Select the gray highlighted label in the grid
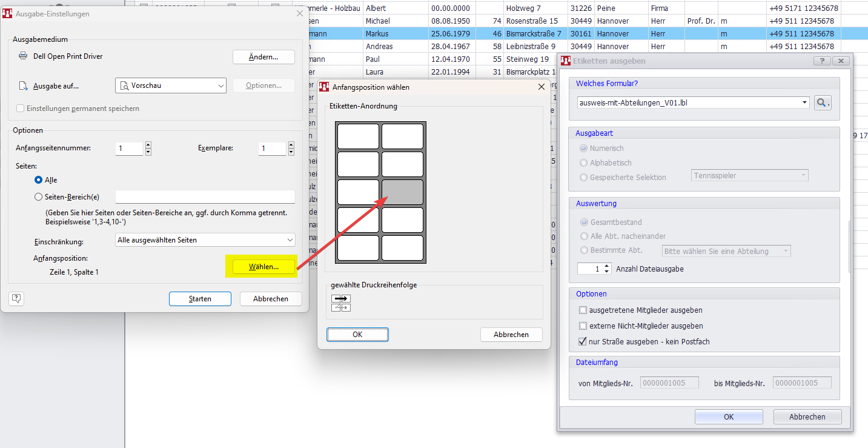This screenshot has width=868, height=448. click(x=402, y=192)
